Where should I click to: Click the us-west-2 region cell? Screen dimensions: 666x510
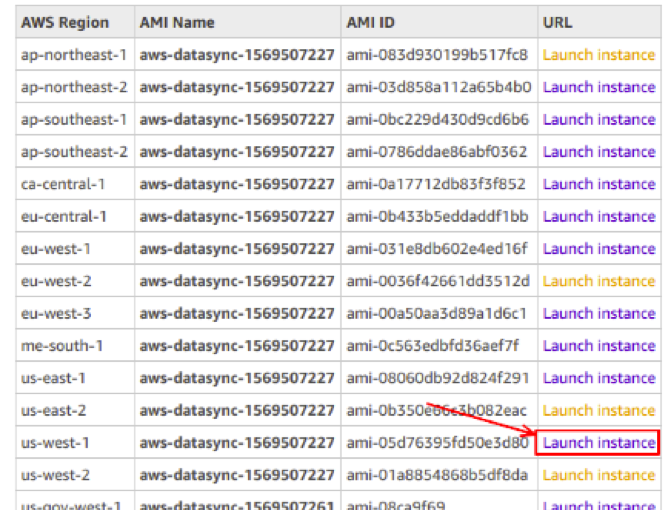tap(75, 475)
